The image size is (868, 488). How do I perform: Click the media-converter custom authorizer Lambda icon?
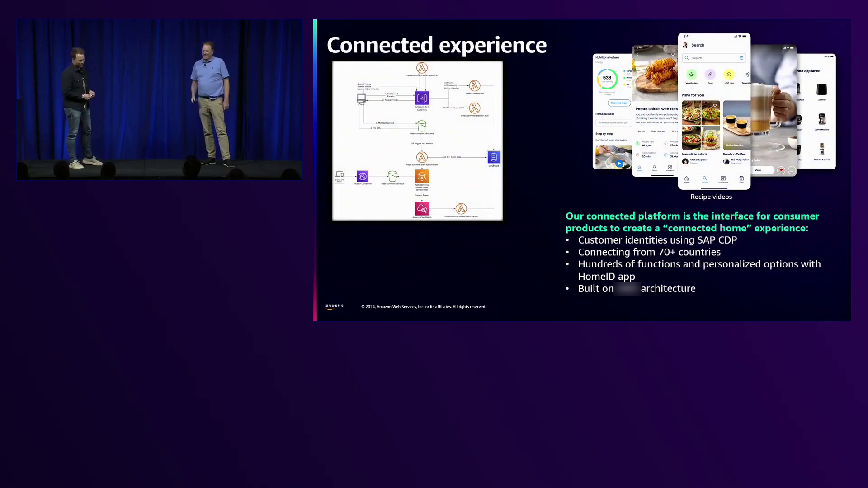click(422, 68)
